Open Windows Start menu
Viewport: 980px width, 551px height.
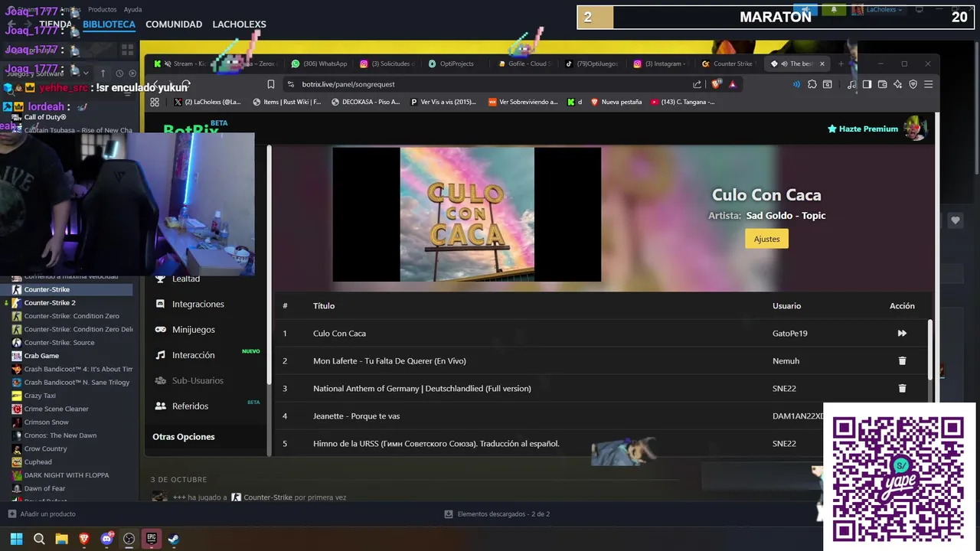tap(16, 539)
